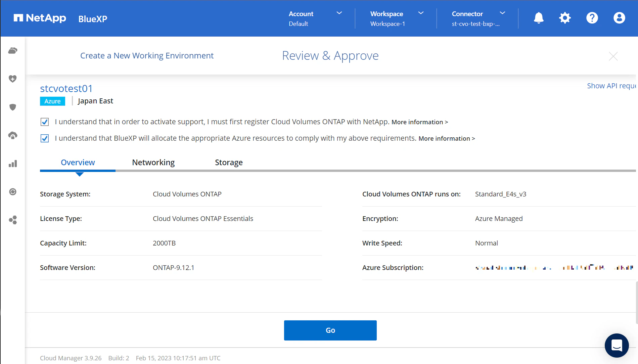Click the Build: 2 footer text
638x364 pixels.
tap(119, 358)
